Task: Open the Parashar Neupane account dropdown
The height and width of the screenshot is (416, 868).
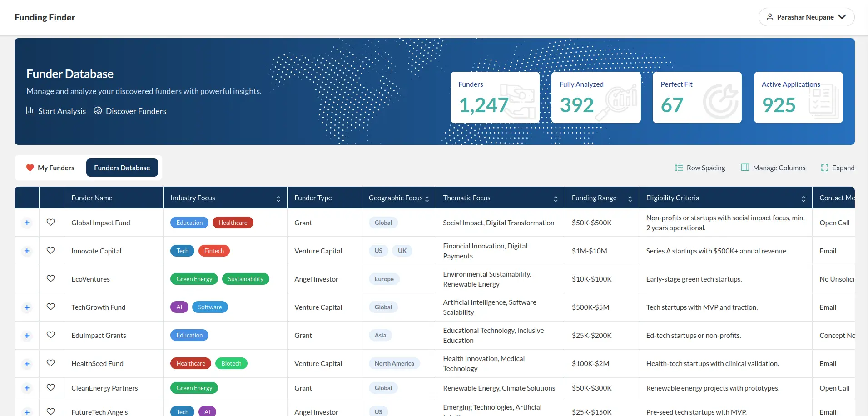Action: coord(806,17)
